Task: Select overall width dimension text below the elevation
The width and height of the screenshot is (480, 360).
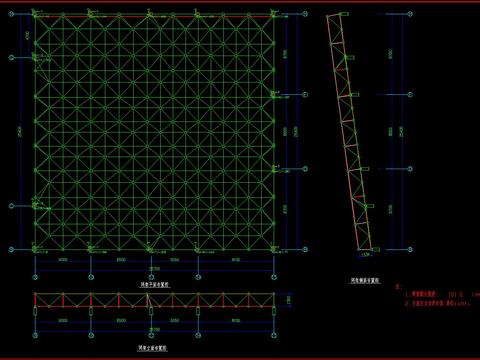Action: [x=155, y=329]
